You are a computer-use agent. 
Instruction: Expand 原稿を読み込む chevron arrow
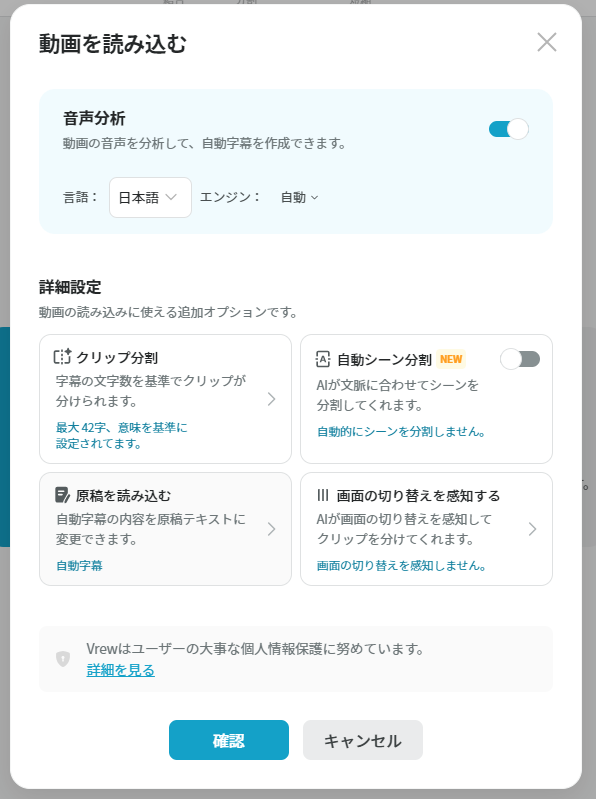coord(272,529)
